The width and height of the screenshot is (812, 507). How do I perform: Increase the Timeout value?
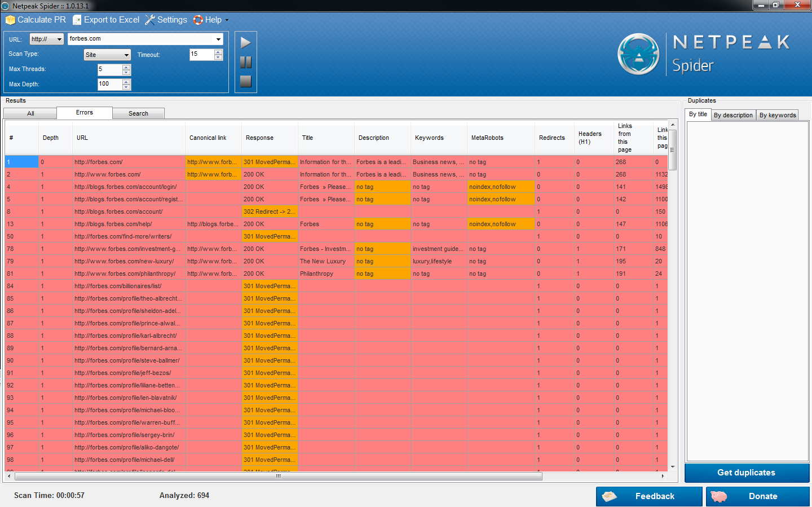pyautogui.click(x=218, y=52)
